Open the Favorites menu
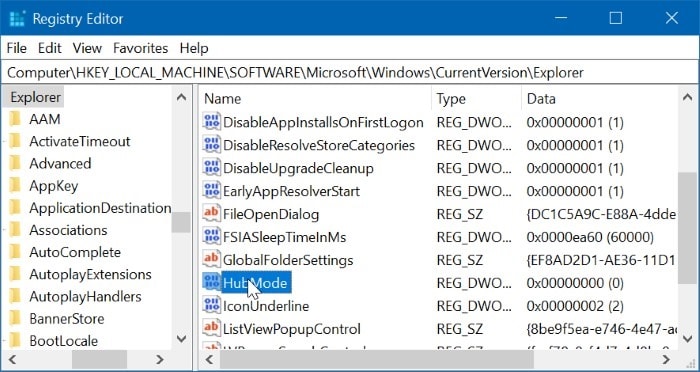The image size is (700, 372). tap(141, 48)
